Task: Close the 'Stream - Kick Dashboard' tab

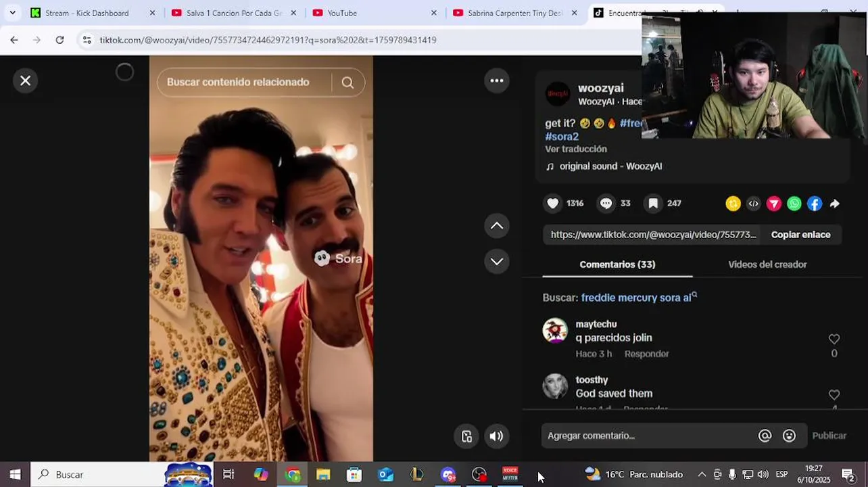Action: [x=152, y=13]
